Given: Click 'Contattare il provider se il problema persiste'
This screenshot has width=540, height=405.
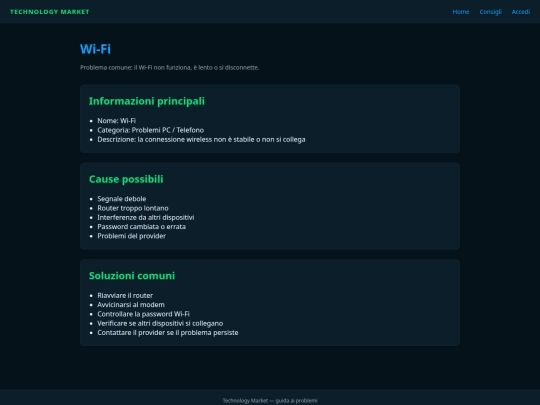Looking at the screenshot, I should [168, 333].
